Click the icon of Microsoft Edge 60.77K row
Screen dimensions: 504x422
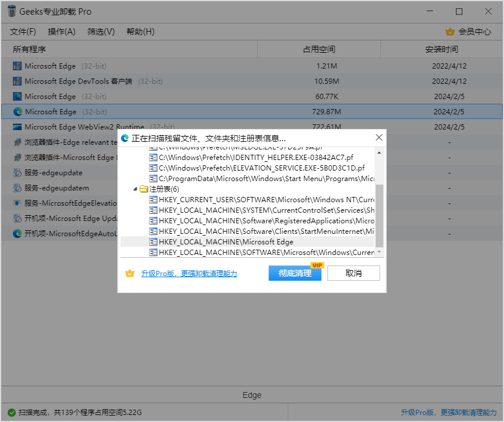[17, 97]
